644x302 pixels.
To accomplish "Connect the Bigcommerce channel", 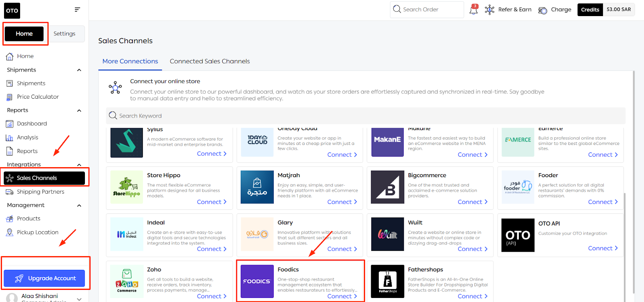I will point(473,202).
